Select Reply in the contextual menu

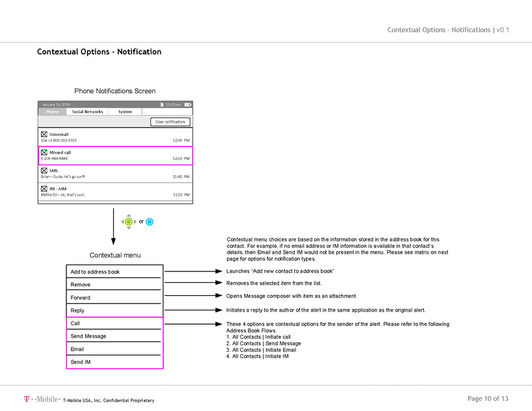115,310
